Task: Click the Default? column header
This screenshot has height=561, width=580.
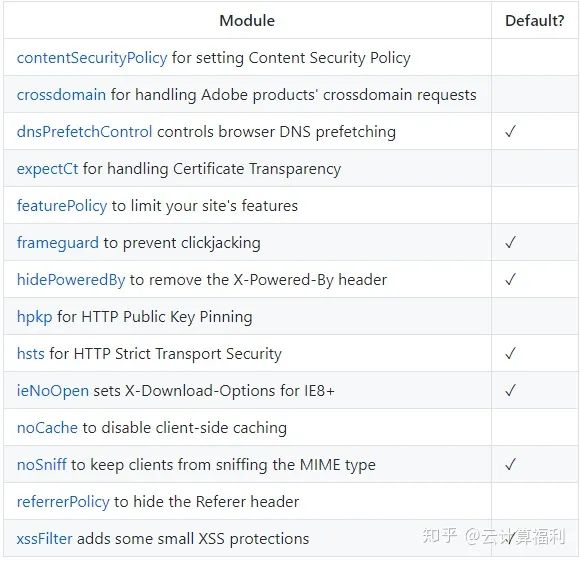Action: 535,21
